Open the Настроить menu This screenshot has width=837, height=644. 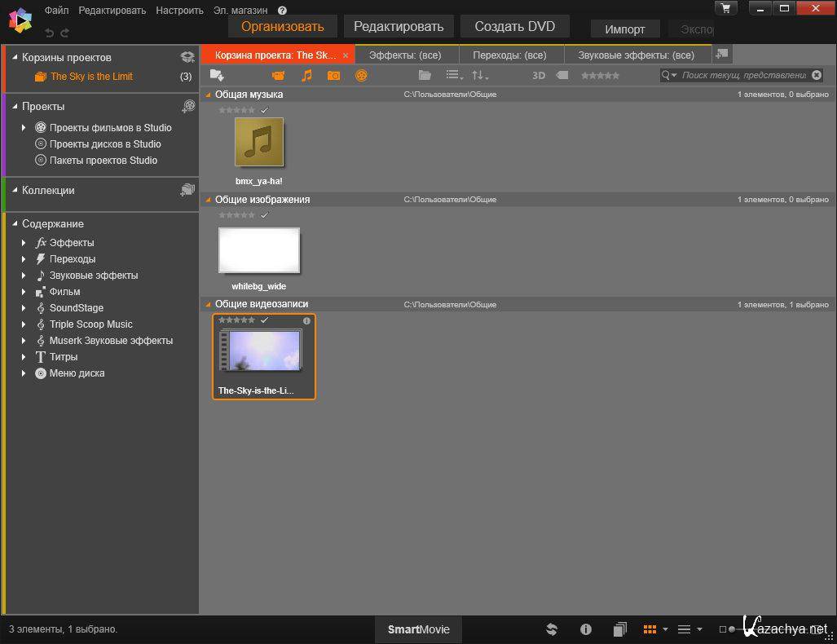[179, 11]
